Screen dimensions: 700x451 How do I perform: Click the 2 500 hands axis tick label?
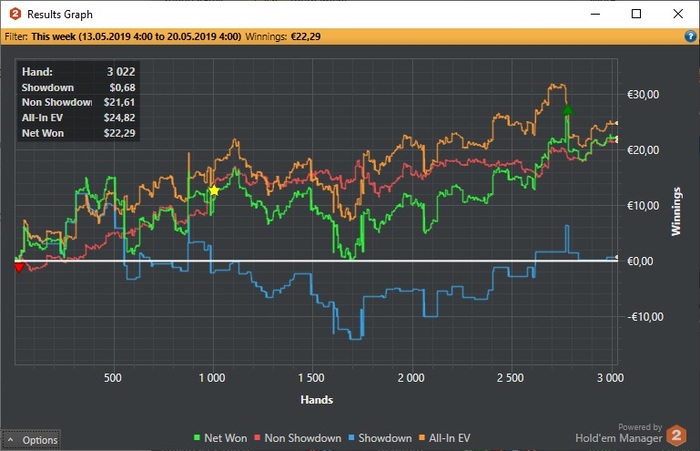pyautogui.click(x=510, y=378)
